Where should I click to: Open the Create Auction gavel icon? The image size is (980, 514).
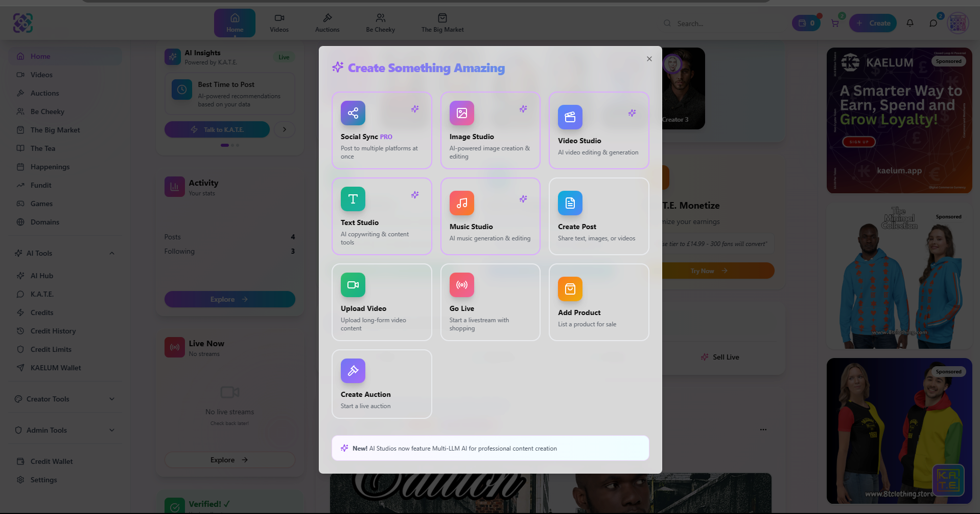[x=353, y=371]
